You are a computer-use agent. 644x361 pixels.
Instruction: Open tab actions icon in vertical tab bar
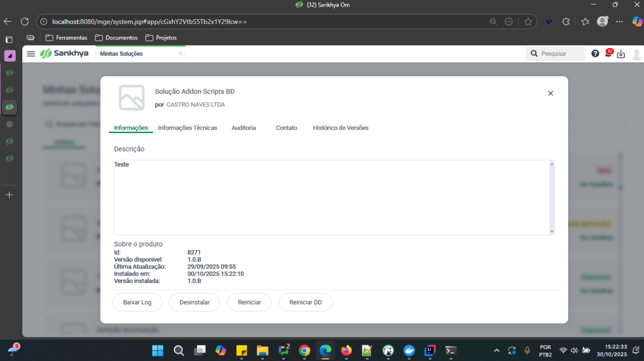9,39
